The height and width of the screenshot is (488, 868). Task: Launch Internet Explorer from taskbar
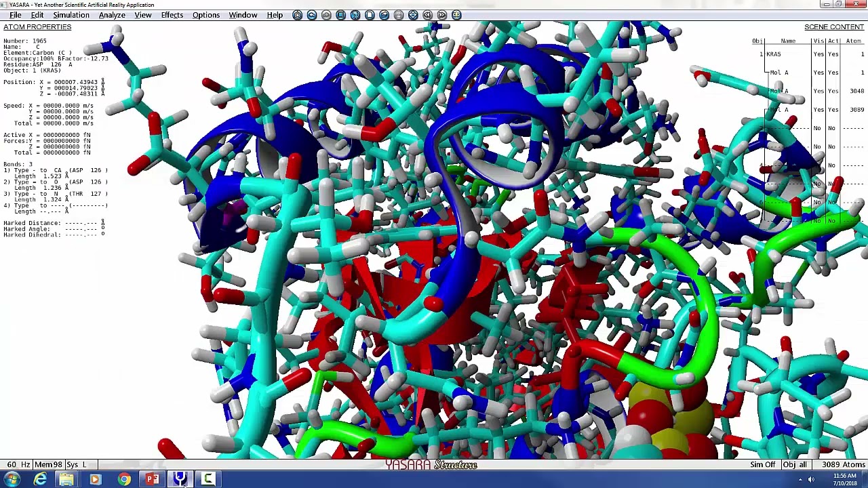pos(40,480)
